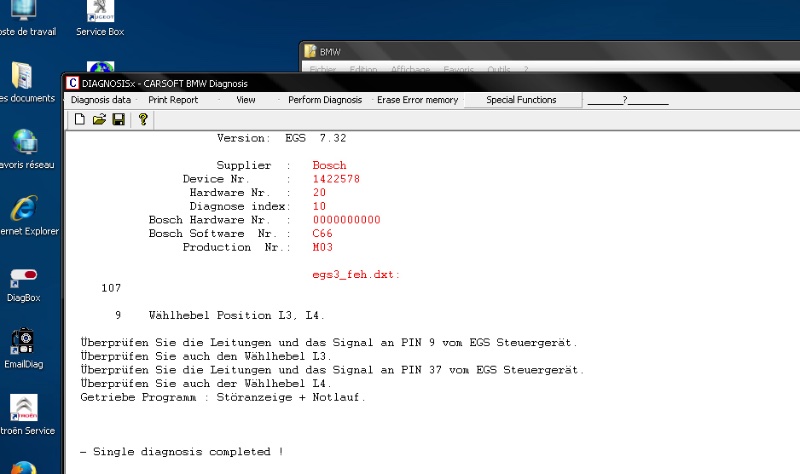Image resolution: width=800 pixels, height=474 pixels.
Task: Open Favoris menu in BMW window
Action: point(458,69)
